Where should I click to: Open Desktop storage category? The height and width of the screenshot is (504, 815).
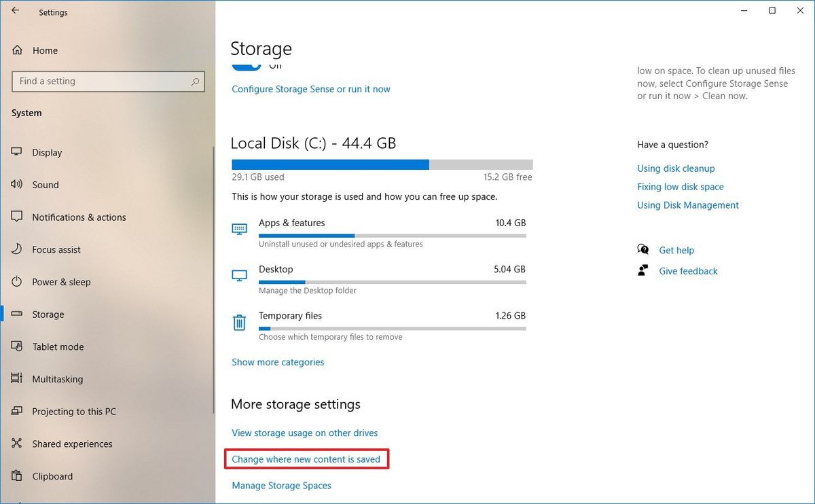pyautogui.click(x=276, y=269)
